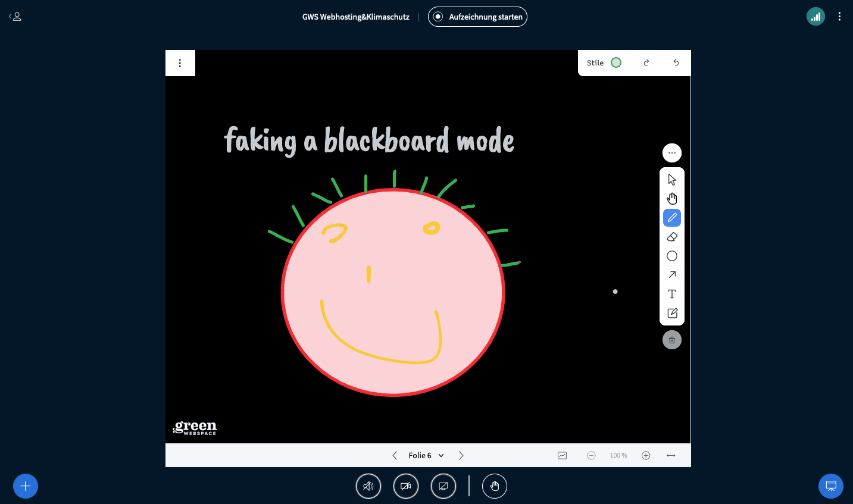Pick the arrow annotation tool

(671, 275)
